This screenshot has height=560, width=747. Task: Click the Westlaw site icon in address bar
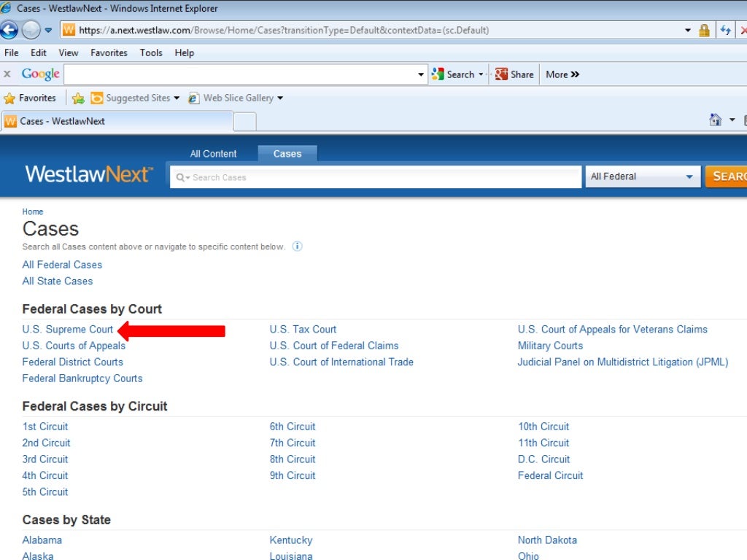[x=69, y=30]
